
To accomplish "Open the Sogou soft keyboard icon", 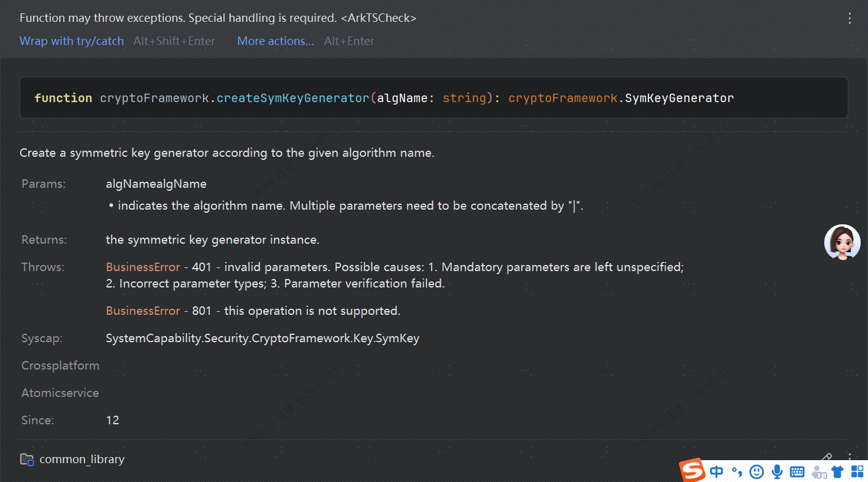I will pos(797,472).
